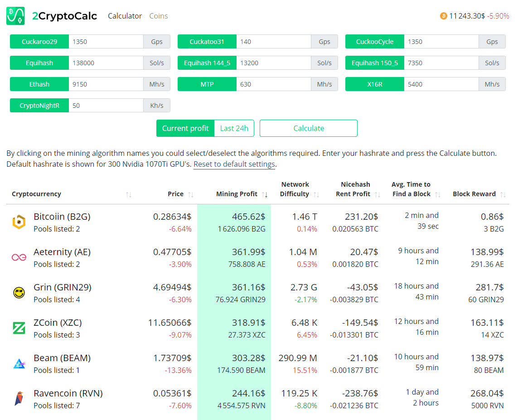Select the Current profit option
The image size is (518, 420).
click(x=185, y=128)
